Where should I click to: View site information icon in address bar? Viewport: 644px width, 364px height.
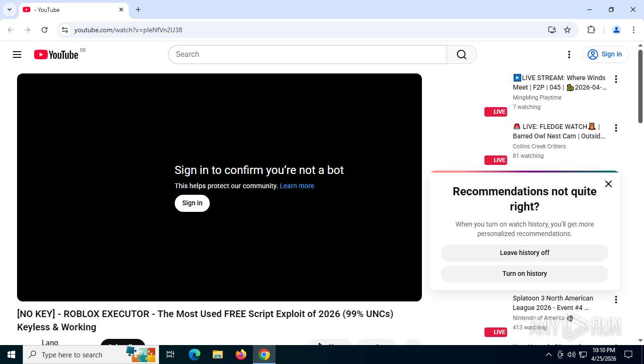click(65, 30)
